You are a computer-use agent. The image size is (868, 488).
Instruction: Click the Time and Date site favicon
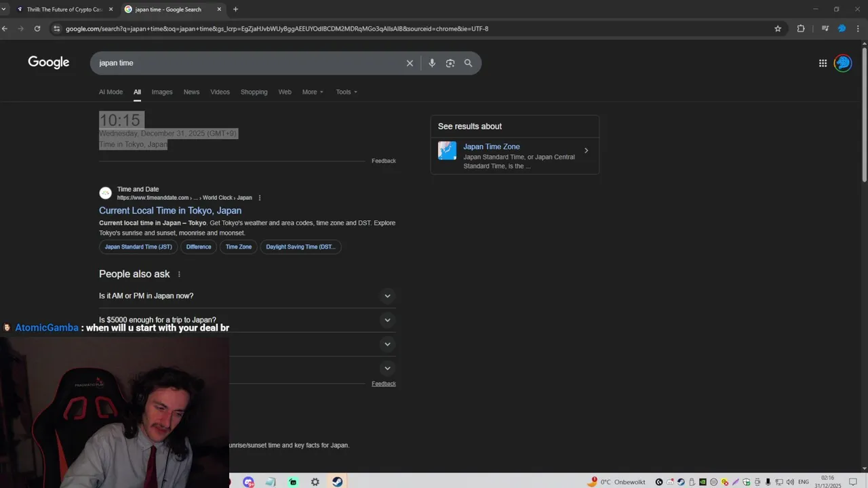pyautogui.click(x=105, y=193)
